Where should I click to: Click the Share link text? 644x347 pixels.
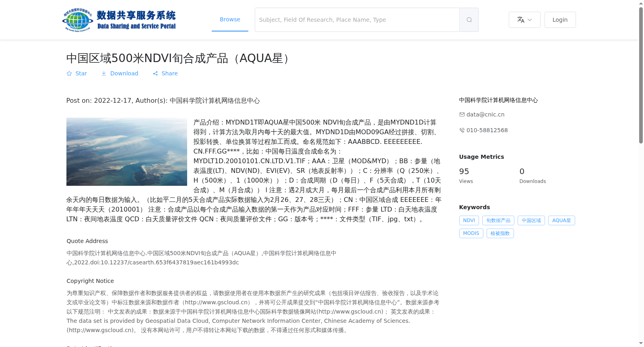[x=169, y=73]
